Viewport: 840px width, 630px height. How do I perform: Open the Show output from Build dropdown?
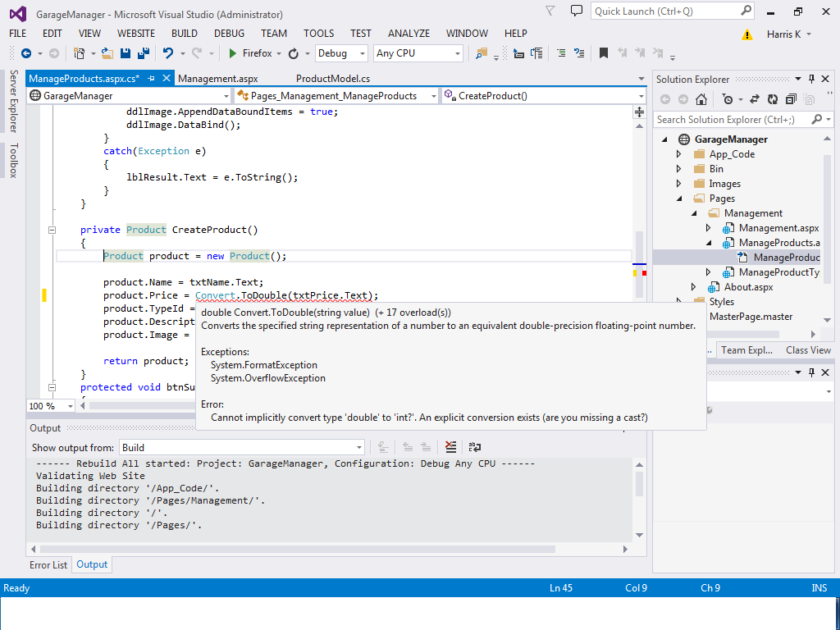pyautogui.click(x=242, y=447)
